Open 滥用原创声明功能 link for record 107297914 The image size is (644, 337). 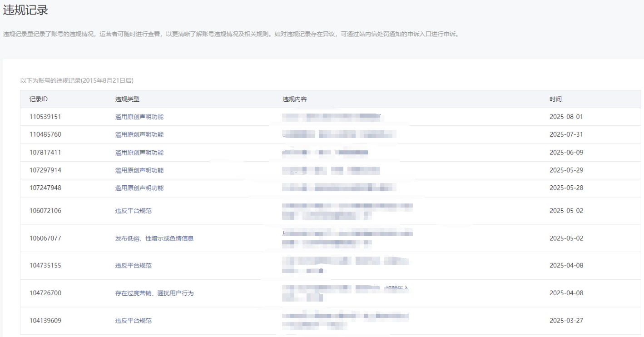point(139,170)
